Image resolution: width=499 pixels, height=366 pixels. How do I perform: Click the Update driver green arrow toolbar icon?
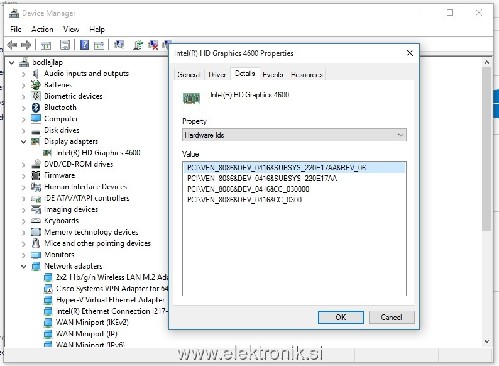pyautogui.click(x=138, y=45)
